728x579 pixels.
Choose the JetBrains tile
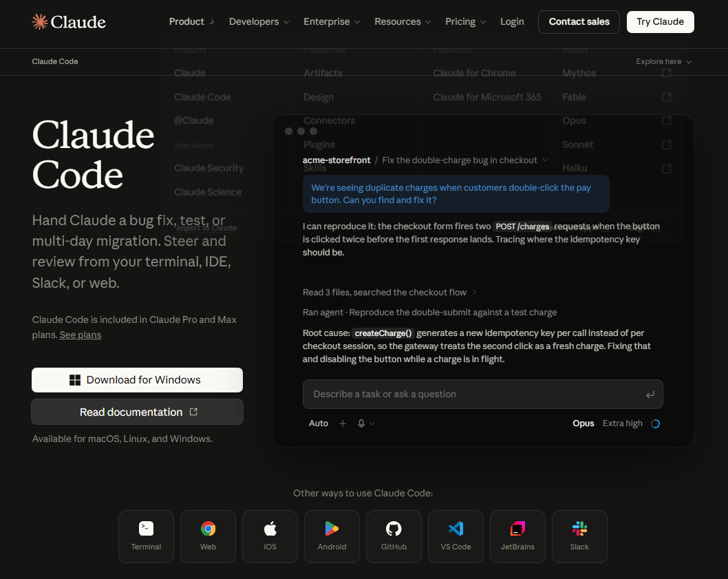pos(517,537)
